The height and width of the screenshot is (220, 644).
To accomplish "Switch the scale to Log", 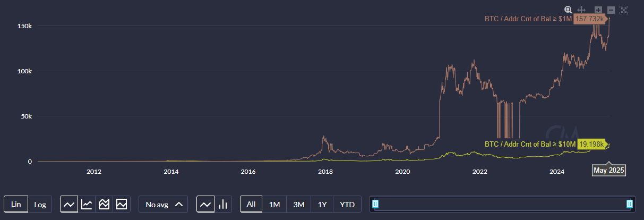I will (x=40, y=204).
